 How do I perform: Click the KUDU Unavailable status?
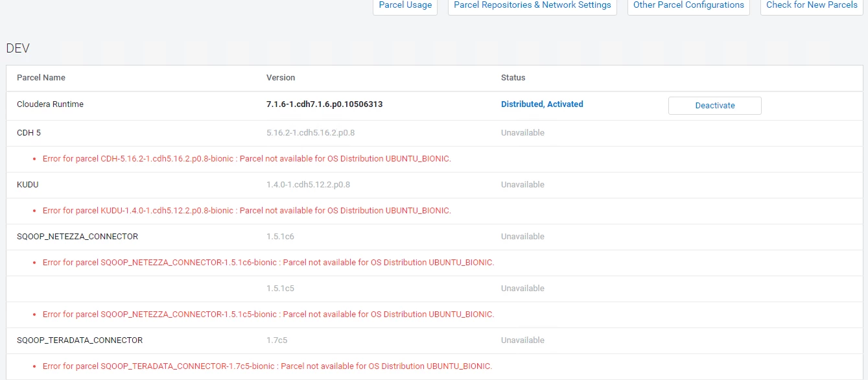(x=522, y=185)
